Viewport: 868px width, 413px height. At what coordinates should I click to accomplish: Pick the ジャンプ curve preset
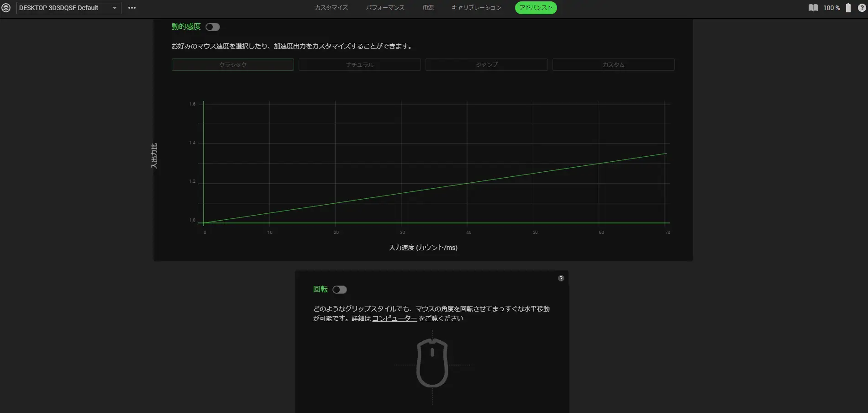coord(486,65)
